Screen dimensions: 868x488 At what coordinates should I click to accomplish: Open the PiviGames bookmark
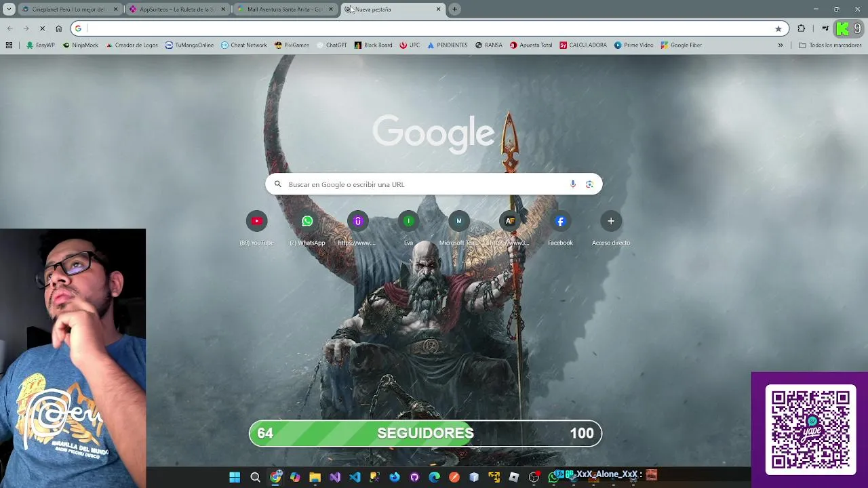click(292, 45)
